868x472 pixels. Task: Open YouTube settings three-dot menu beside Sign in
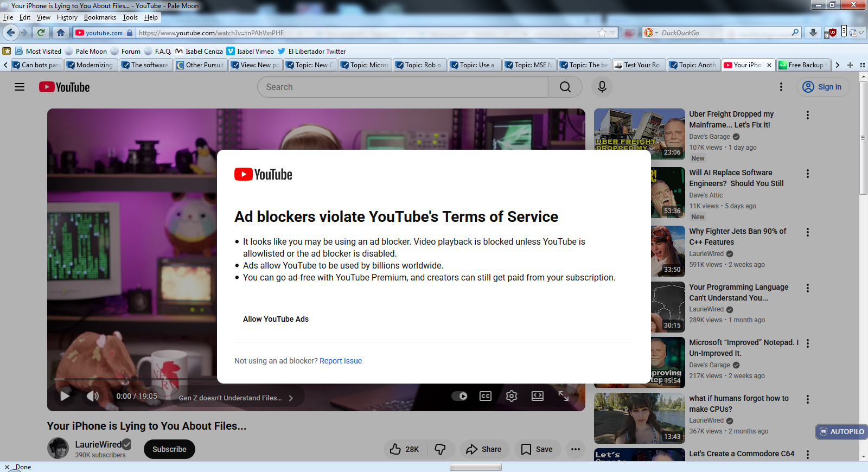(x=781, y=87)
